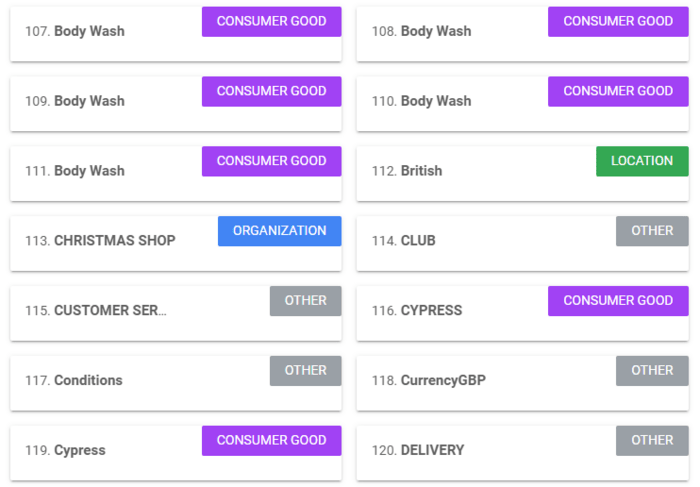The width and height of the screenshot is (700, 487).
Task: Click the blue ORGANIZATION tag
Action: (279, 231)
